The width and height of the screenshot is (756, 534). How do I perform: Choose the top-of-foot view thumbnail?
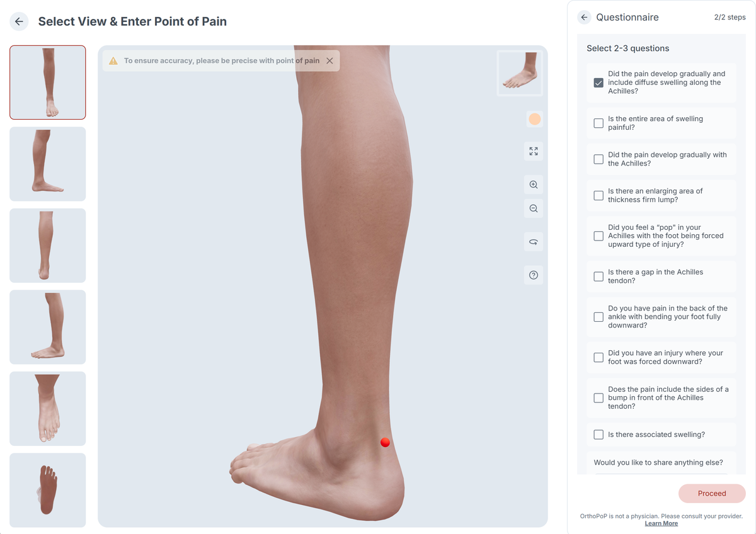coord(48,409)
